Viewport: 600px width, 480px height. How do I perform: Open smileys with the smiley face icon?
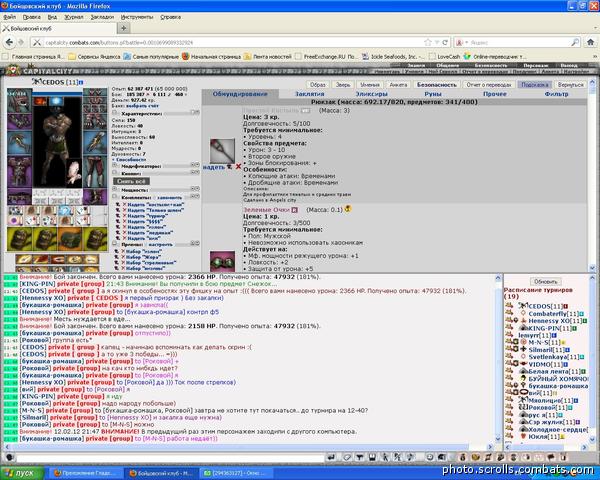coord(430,457)
